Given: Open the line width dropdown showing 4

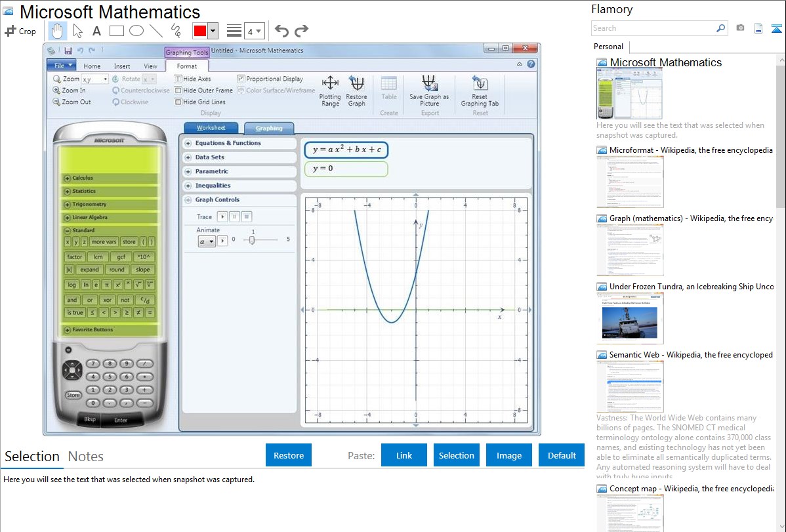Looking at the screenshot, I should pyautogui.click(x=255, y=31).
